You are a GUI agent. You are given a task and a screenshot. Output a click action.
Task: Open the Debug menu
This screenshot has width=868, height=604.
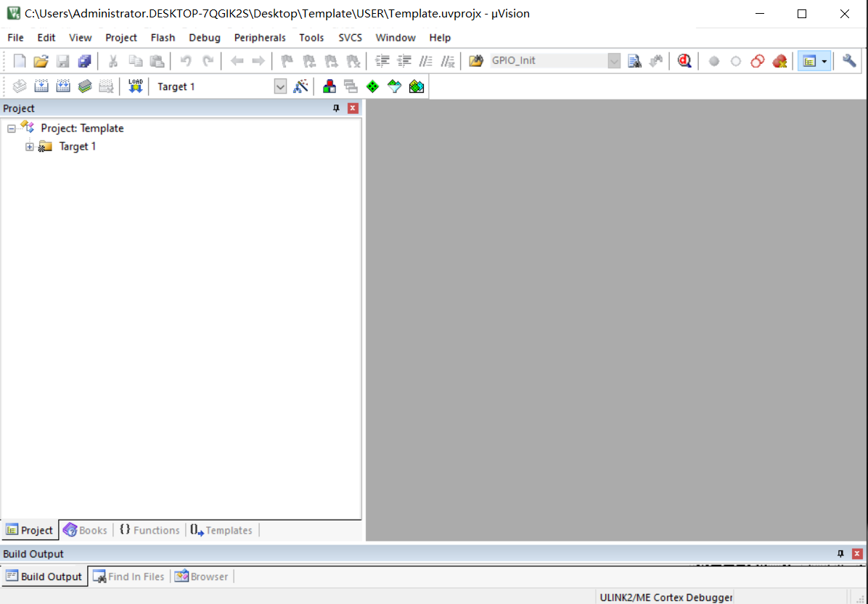(x=205, y=38)
